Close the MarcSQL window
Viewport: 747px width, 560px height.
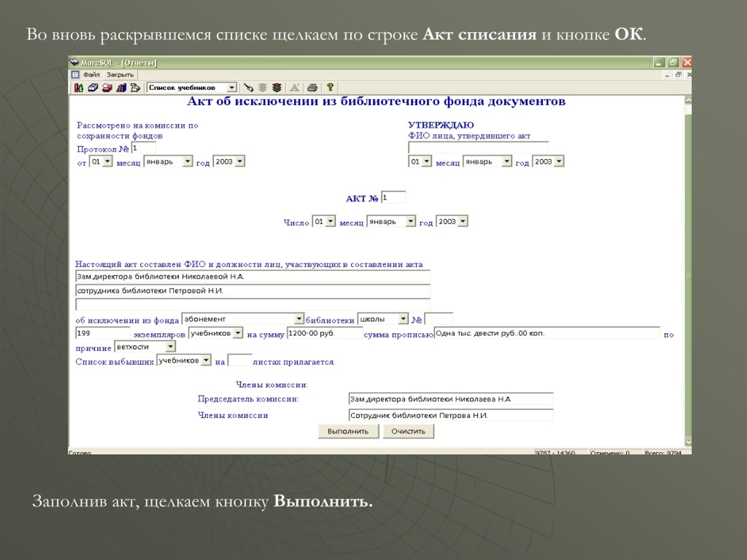[x=687, y=62]
